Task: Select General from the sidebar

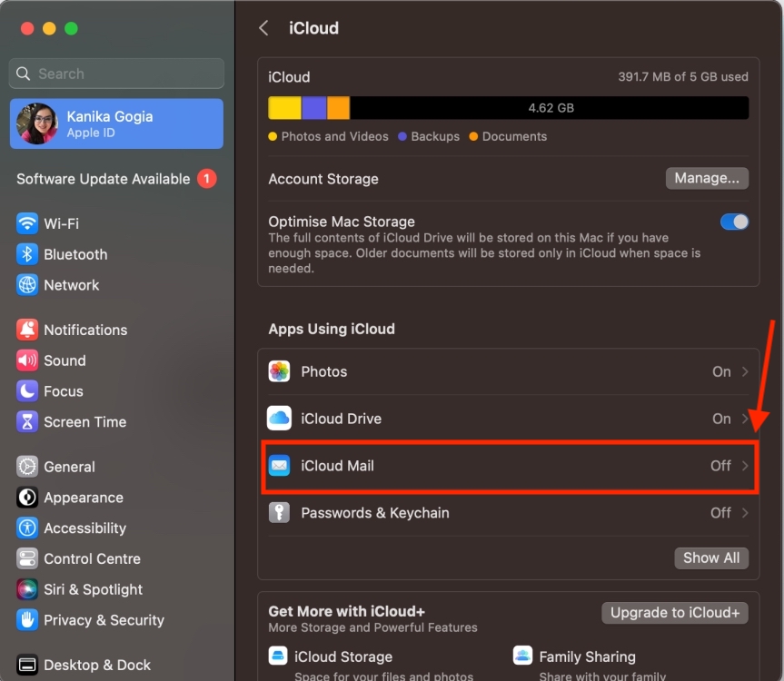Action: pyautogui.click(x=25, y=466)
